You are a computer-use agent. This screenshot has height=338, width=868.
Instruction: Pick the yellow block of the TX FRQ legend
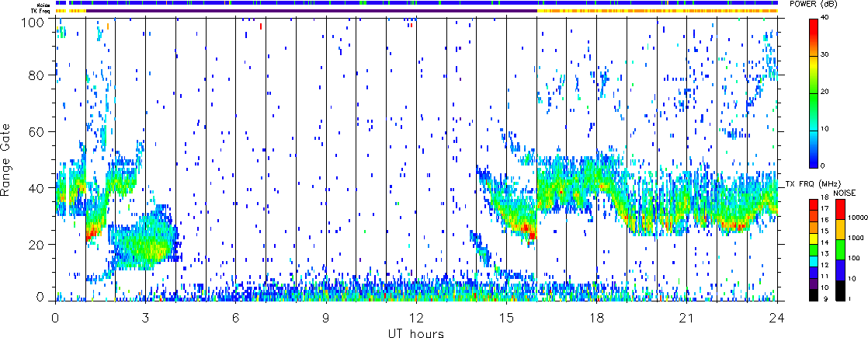(813, 239)
